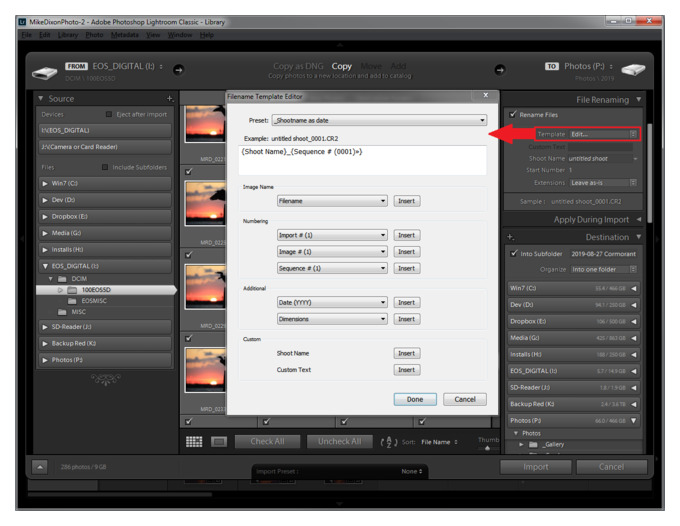Switch to grid view icon
This screenshot has width=680, height=526.
tap(194, 441)
